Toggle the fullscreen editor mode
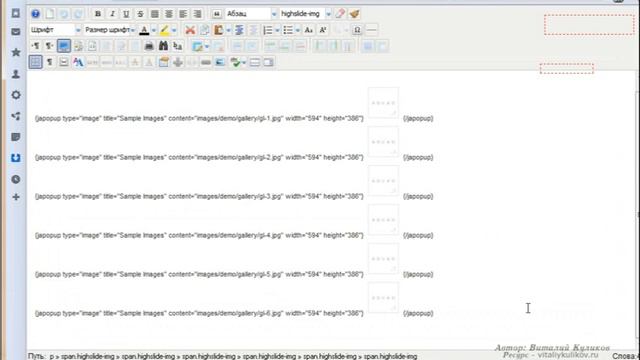The image size is (640, 360). pos(64,46)
